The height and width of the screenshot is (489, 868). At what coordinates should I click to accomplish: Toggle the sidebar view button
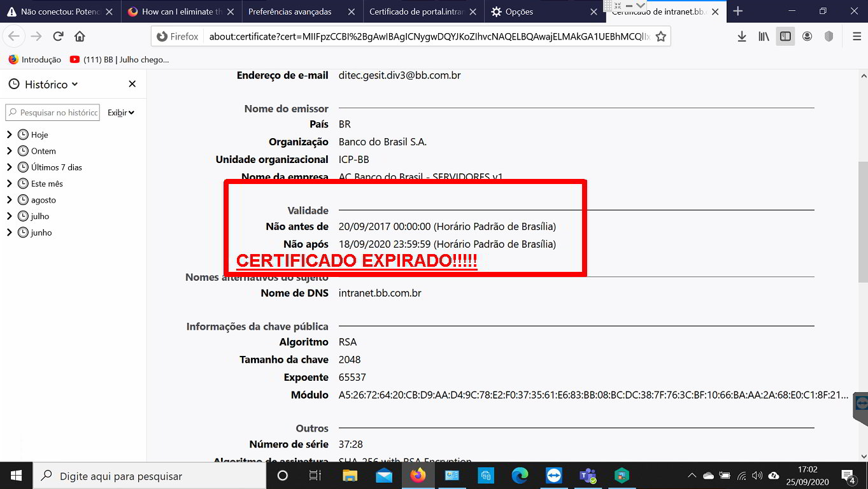pyautogui.click(x=785, y=36)
